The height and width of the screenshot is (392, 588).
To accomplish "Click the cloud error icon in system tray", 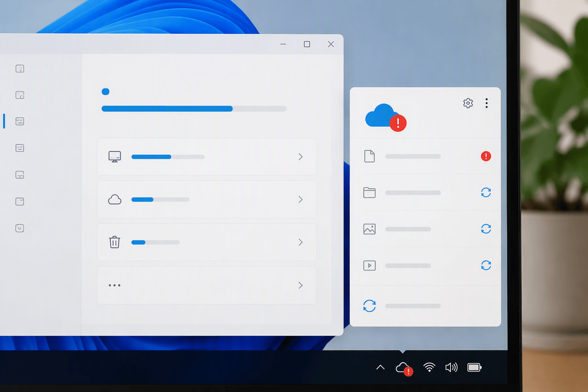I will point(404,368).
